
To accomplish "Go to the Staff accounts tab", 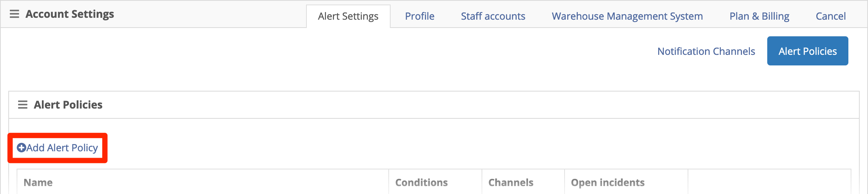I will pos(493,16).
